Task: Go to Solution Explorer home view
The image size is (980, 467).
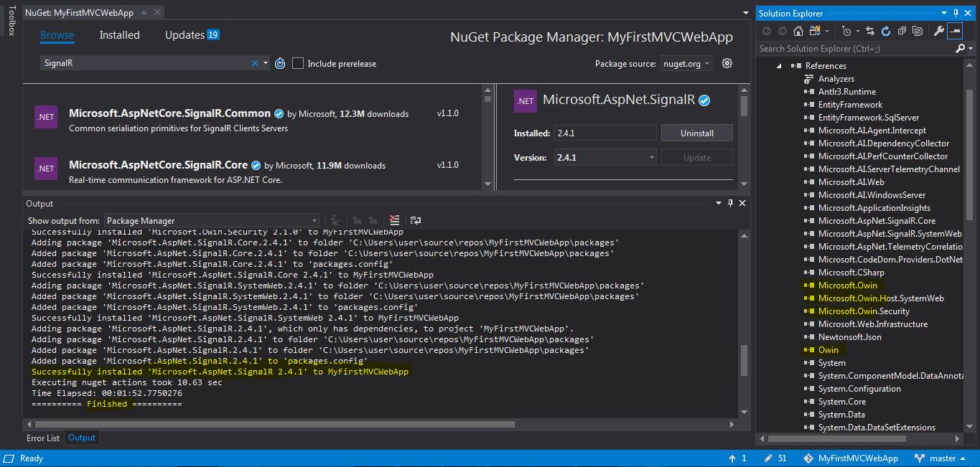Action: (x=798, y=31)
